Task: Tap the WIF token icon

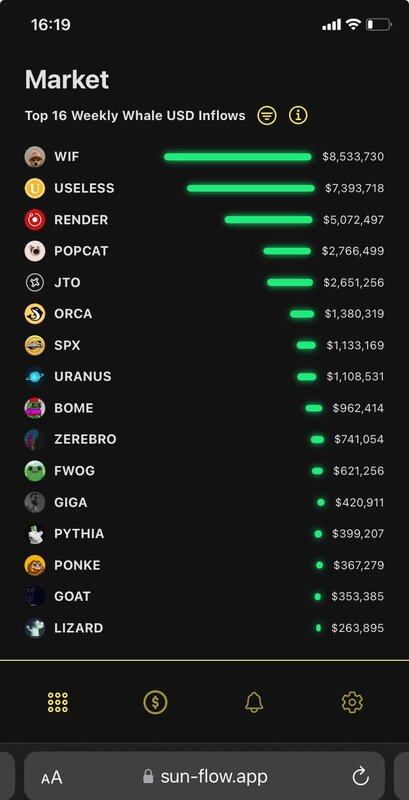Action: pos(35,157)
